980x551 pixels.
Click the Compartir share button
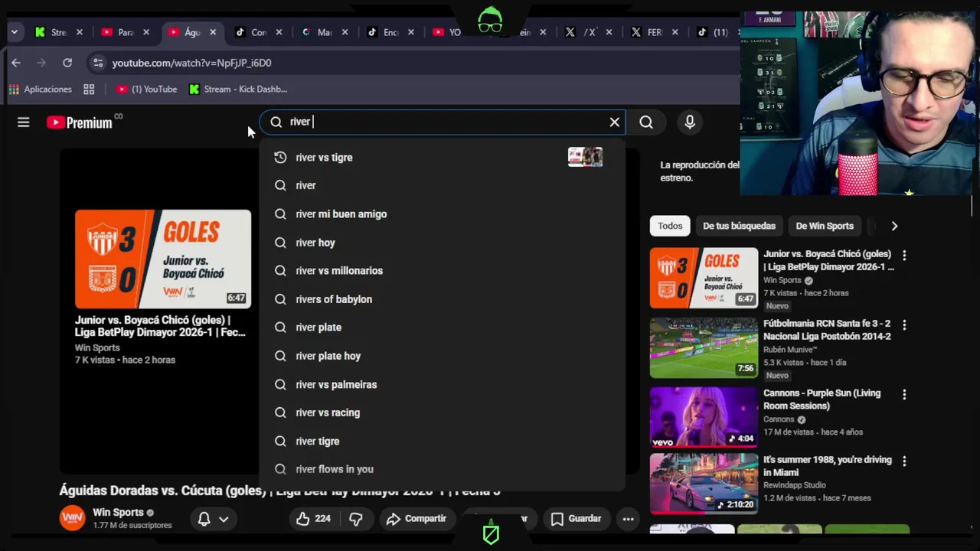[416, 519]
